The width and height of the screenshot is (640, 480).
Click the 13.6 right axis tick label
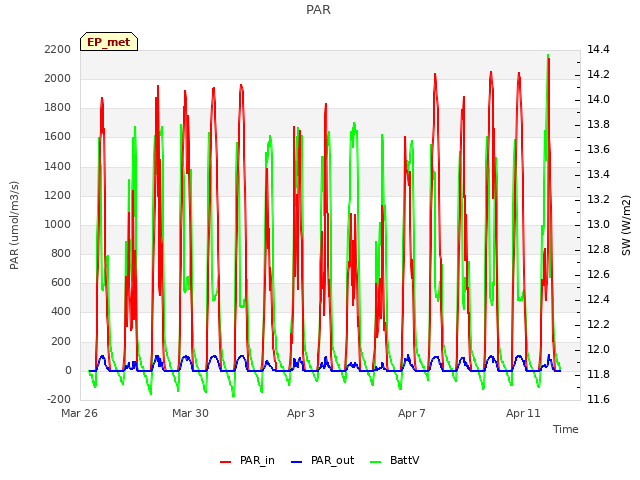point(598,150)
